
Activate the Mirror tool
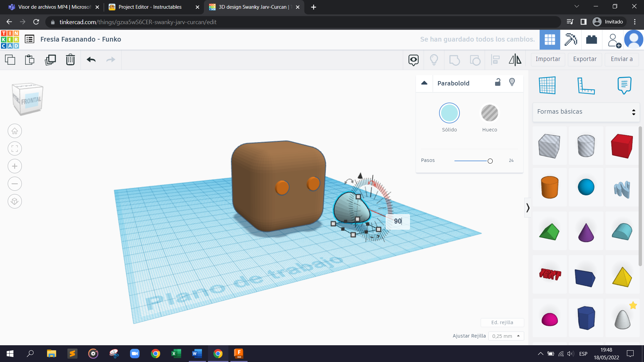(x=515, y=60)
